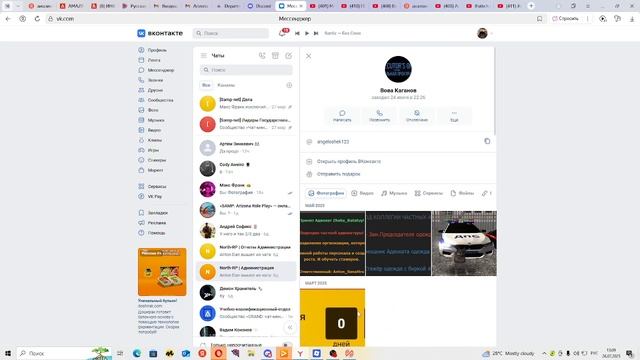640x360 pixels.
Task: Click the send gift link
Action: pos(338,174)
